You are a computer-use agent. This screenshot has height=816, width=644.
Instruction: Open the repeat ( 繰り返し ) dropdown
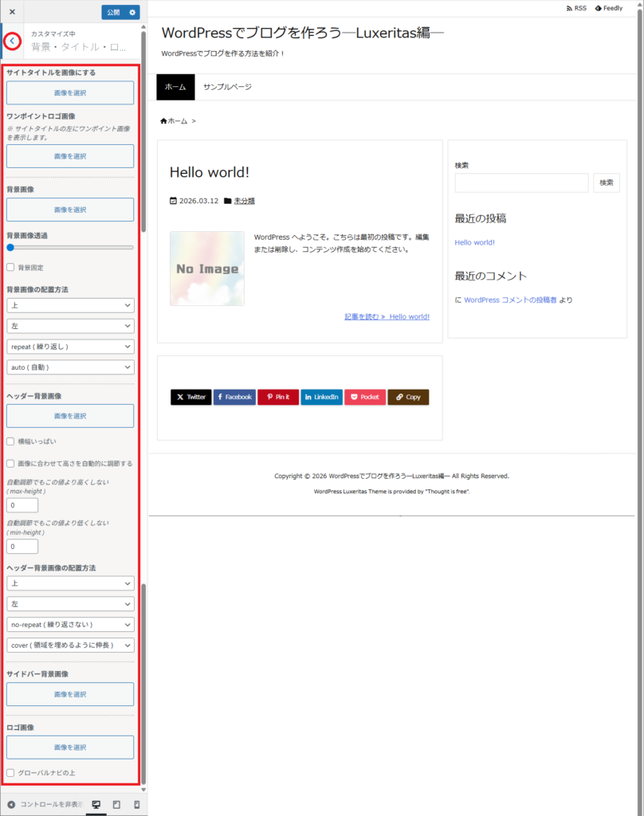[x=70, y=346]
